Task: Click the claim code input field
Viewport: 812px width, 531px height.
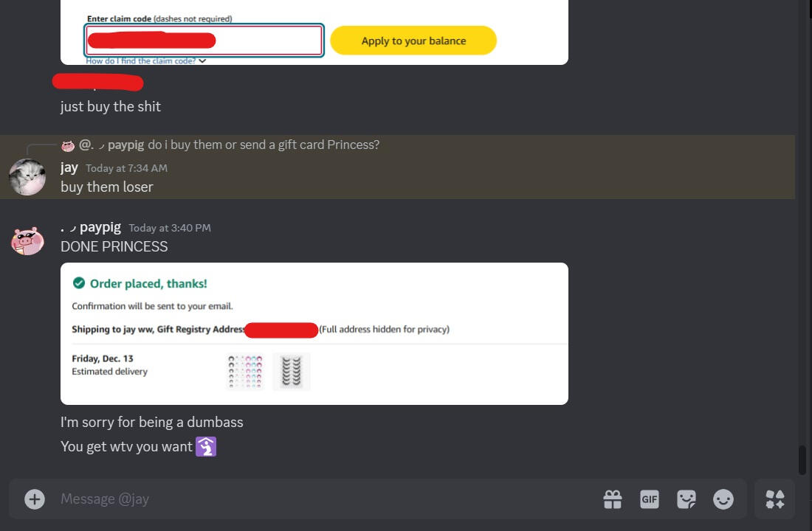Action: [204, 41]
